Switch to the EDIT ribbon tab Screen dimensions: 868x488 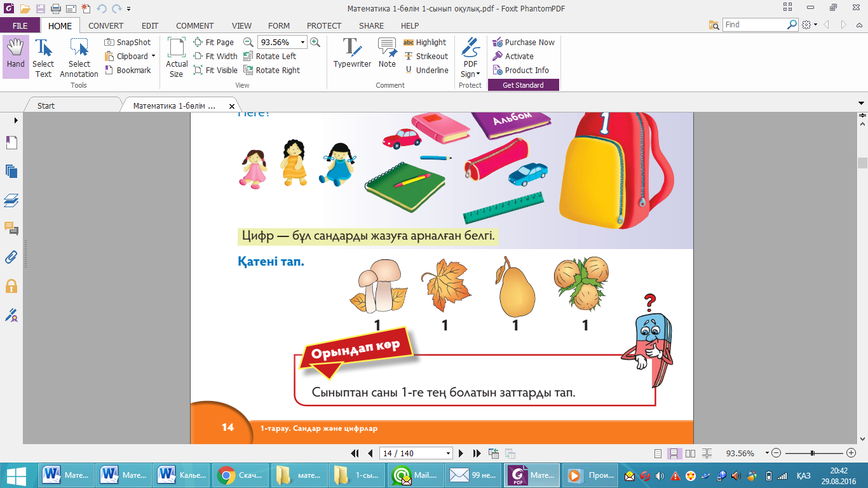(x=150, y=25)
